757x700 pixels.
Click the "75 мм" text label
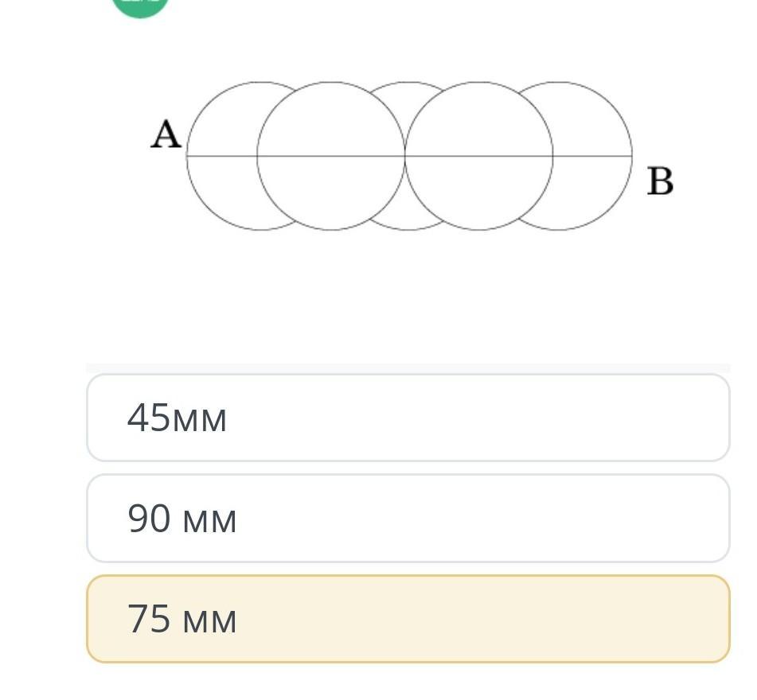click(181, 620)
